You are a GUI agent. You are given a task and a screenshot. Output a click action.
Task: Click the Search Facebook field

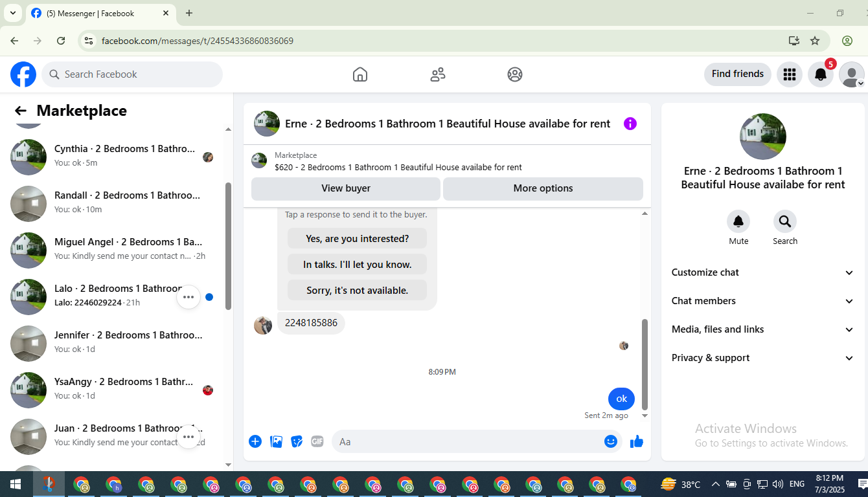[x=132, y=74]
